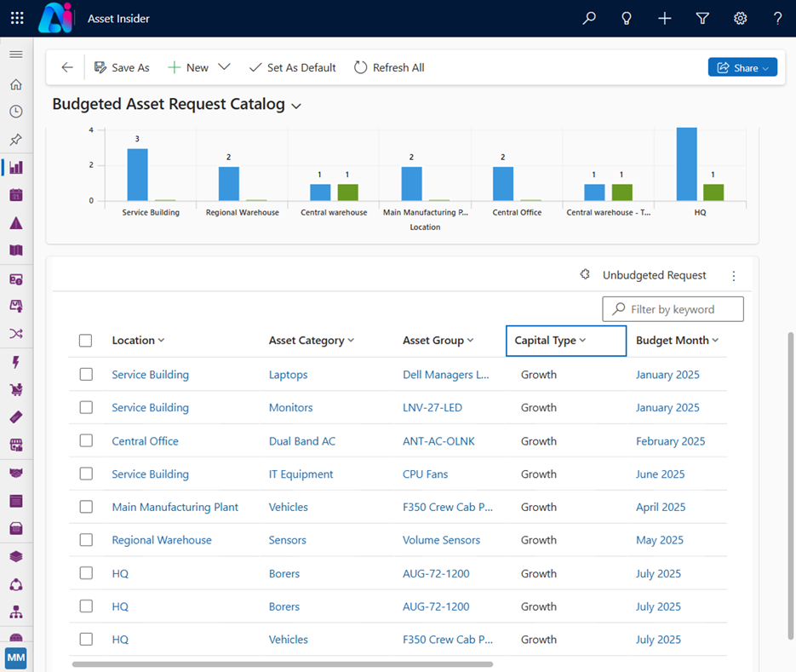796x672 pixels.
Task: Click the blue Regional Warehouse chart bar
Action: click(x=229, y=183)
